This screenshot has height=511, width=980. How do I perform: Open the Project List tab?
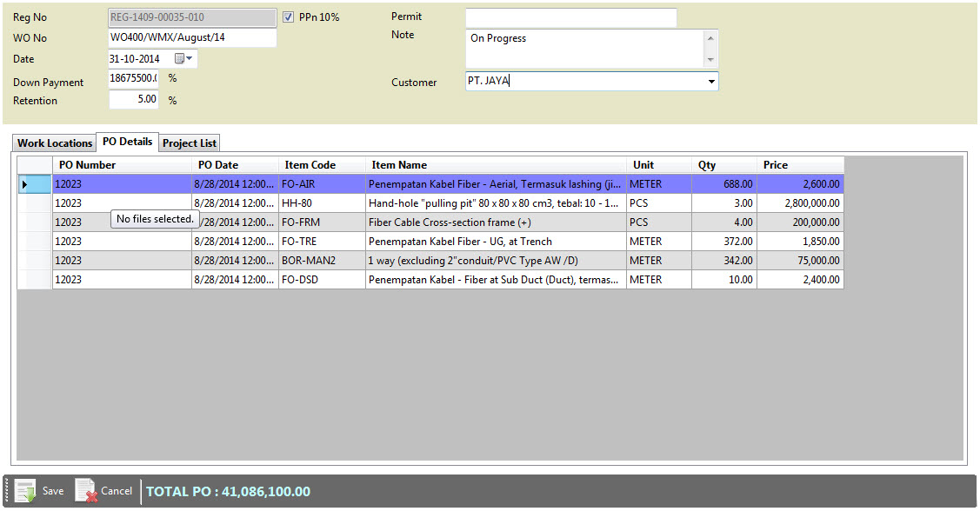(190, 143)
